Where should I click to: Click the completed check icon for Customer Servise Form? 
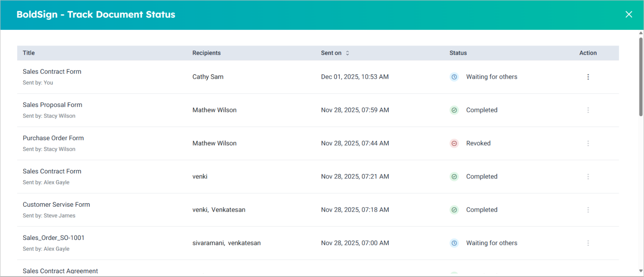[454, 210]
